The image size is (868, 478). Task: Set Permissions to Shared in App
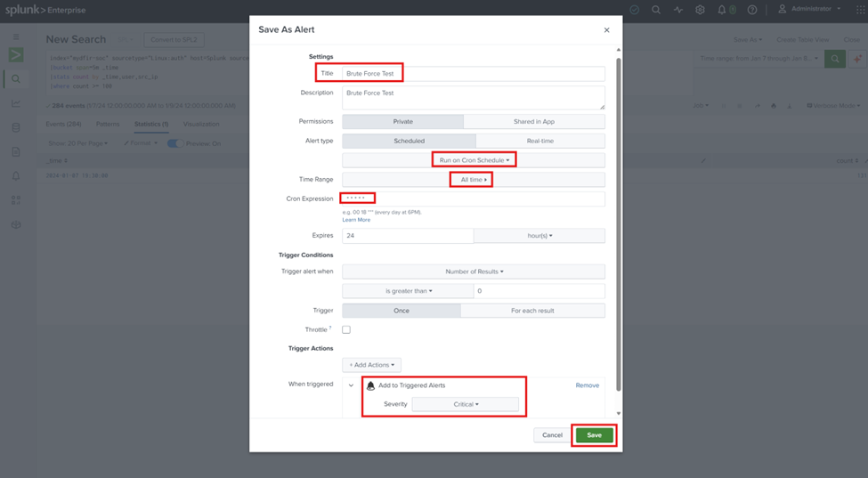(533, 122)
